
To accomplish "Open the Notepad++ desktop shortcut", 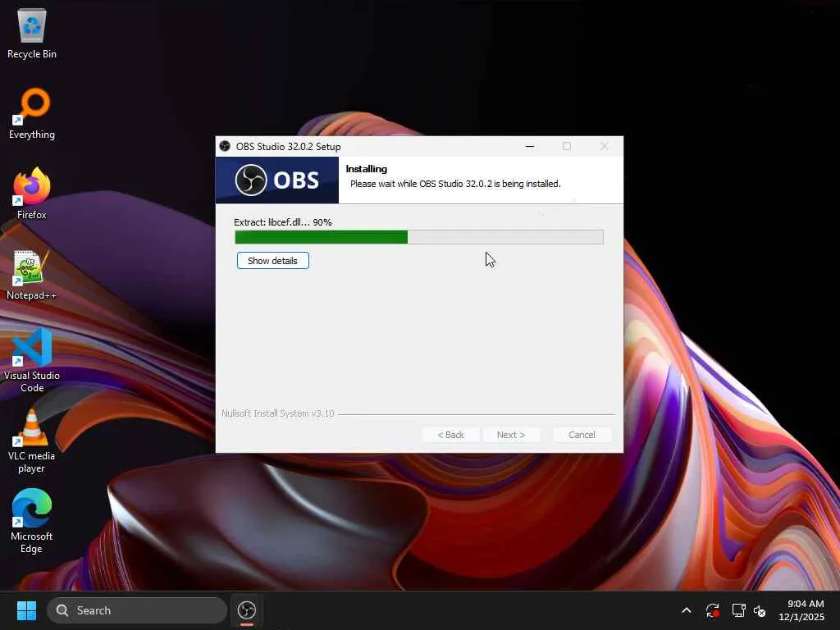I will [x=32, y=274].
